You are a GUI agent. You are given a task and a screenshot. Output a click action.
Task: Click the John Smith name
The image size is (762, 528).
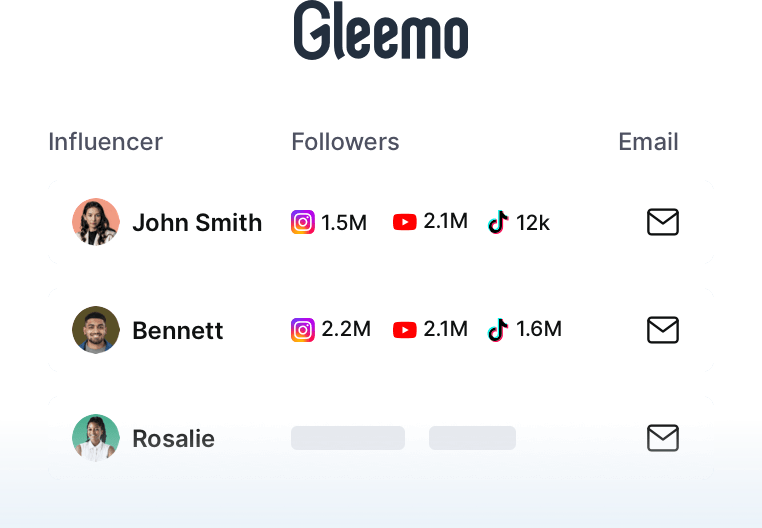click(197, 223)
